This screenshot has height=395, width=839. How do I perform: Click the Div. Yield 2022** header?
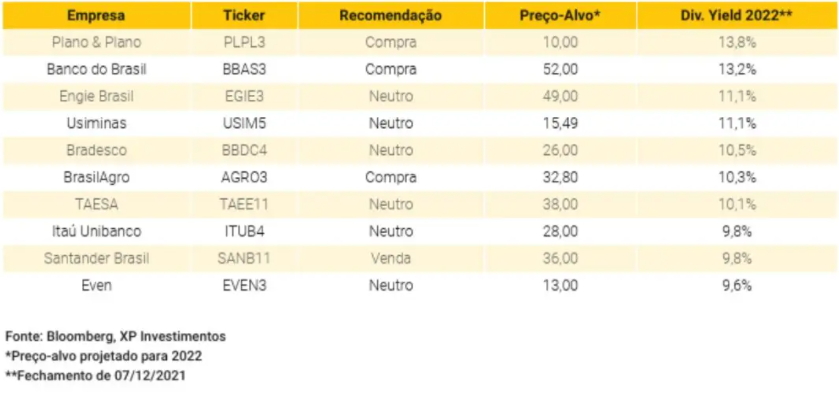(x=736, y=16)
